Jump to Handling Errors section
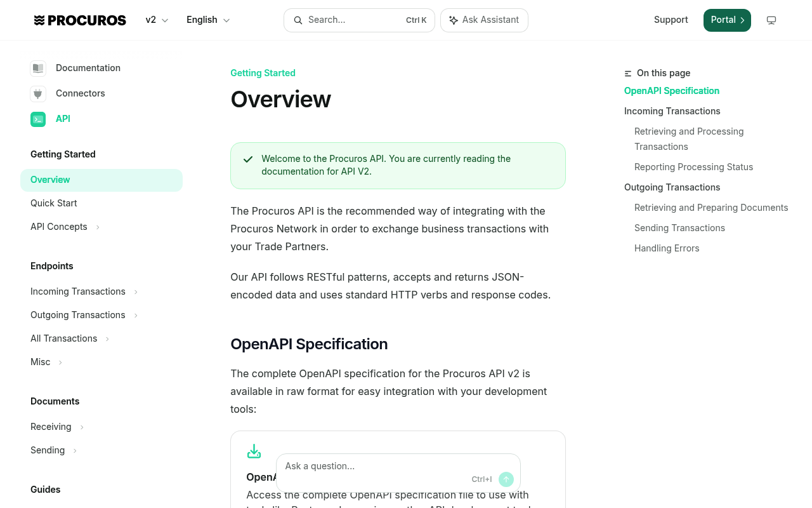Screen dimensions: 812x508 tap(667, 248)
